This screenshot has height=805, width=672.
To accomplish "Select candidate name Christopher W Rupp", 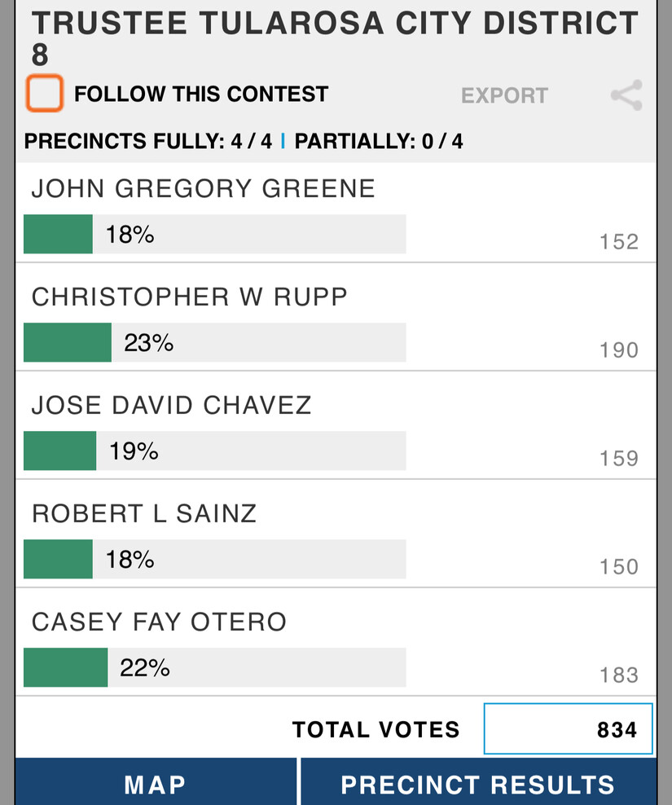I will click(x=189, y=297).
